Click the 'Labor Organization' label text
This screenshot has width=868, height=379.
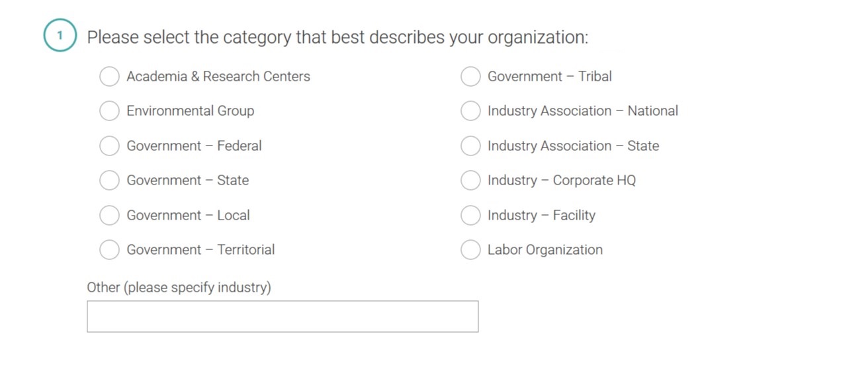tap(544, 250)
